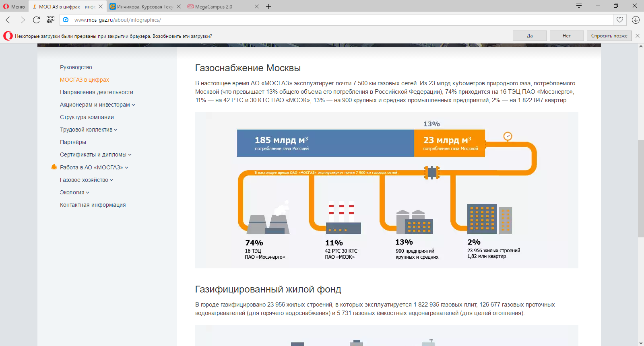The image size is (644, 346).
Task: Open the Opera Меню button
Action: click(14, 6)
